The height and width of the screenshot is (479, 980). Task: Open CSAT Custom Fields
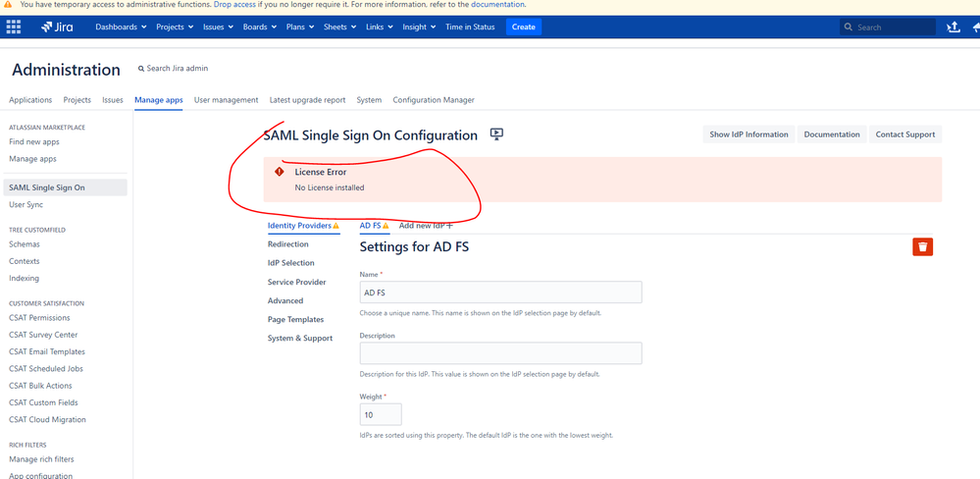44,402
